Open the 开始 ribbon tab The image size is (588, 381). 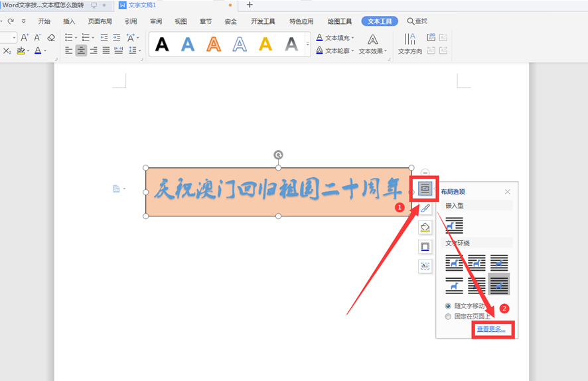click(44, 21)
